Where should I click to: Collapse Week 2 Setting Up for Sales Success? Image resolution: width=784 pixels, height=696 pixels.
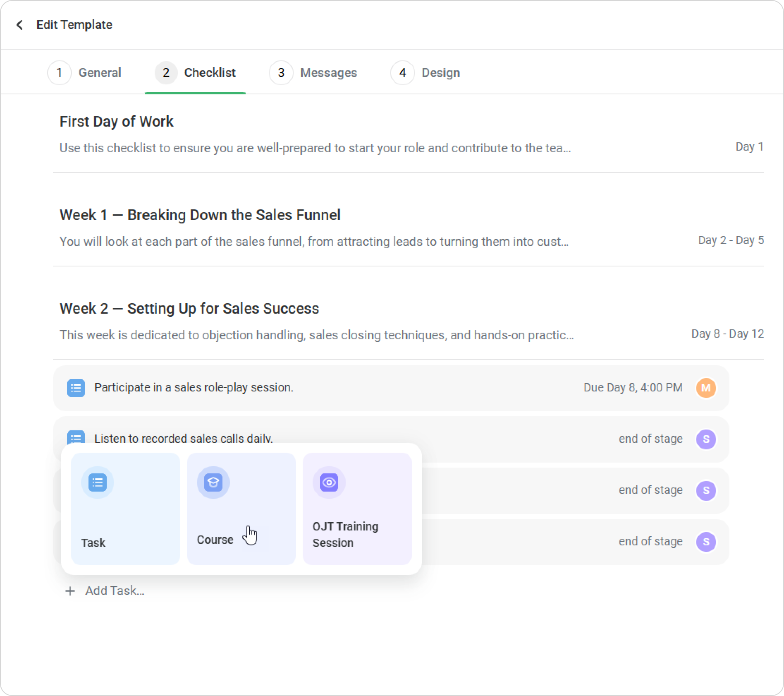[189, 309]
